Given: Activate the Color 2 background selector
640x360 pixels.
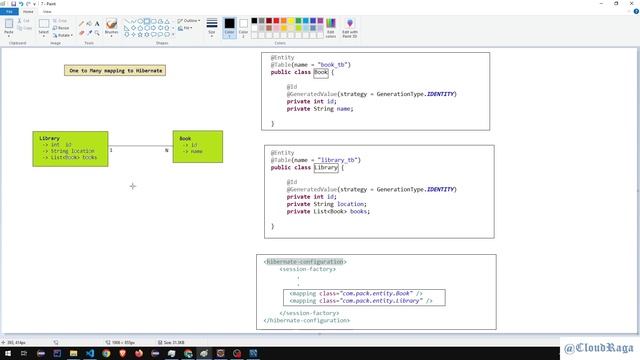Looking at the screenshot, I should click(243, 28).
